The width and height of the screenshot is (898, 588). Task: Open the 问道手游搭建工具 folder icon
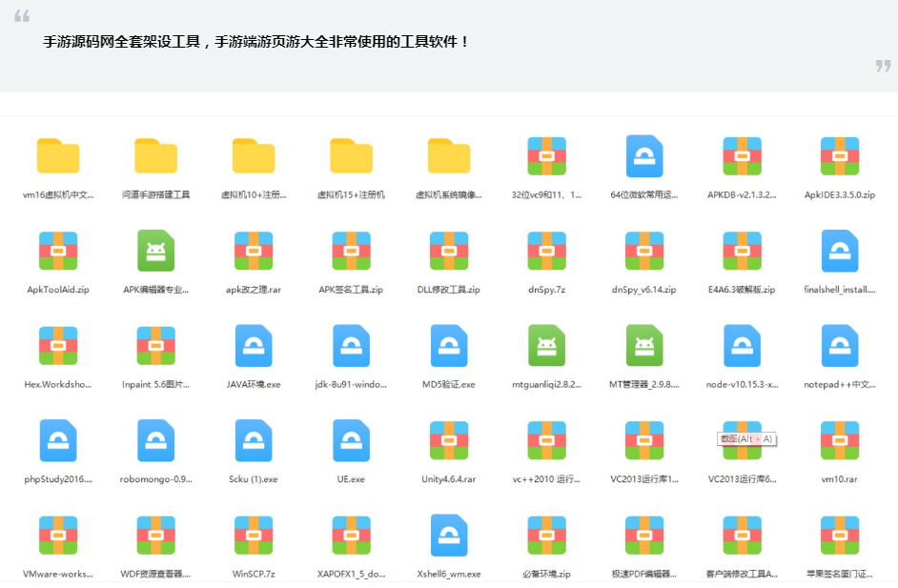click(x=155, y=155)
